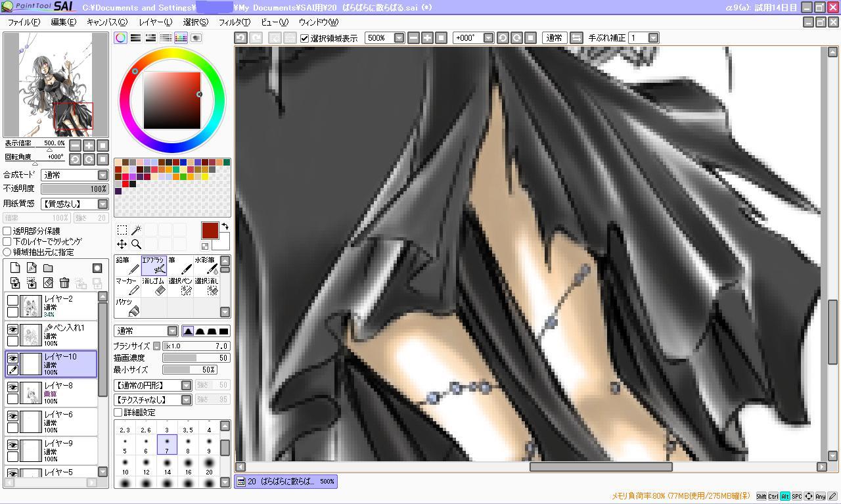The image size is (841, 504).
Task: Enable 下のレイヤーでクリッピング clipping option
Action: 7,242
